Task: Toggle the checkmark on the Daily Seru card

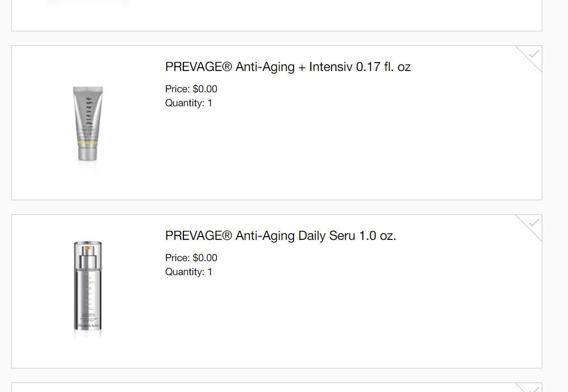Action: (x=533, y=223)
